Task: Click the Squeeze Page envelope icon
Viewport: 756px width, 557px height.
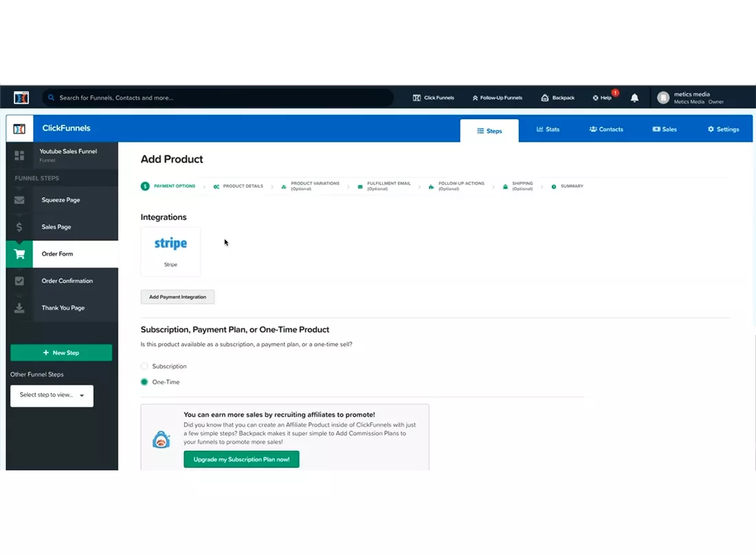Action: tap(19, 199)
